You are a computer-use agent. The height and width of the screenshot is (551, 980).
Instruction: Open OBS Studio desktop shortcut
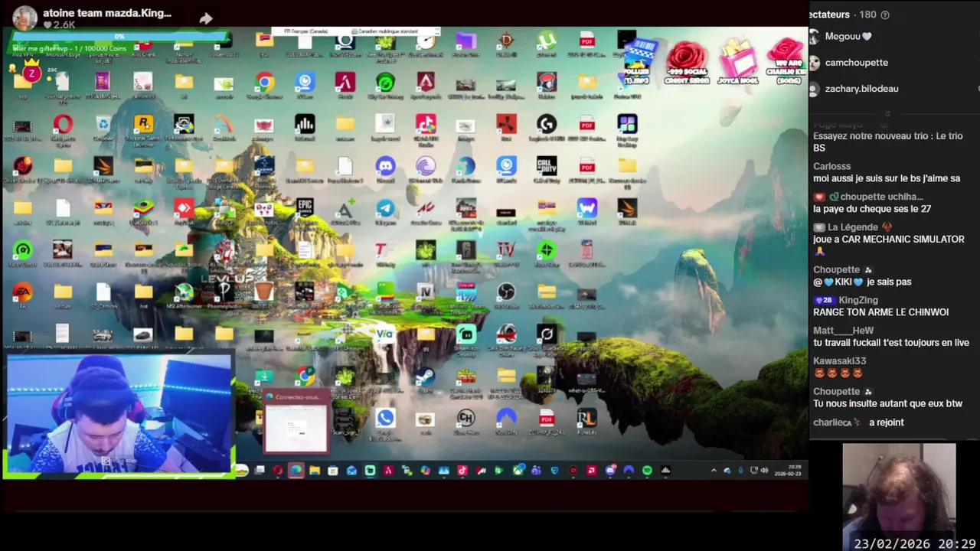(x=506, y=292)
